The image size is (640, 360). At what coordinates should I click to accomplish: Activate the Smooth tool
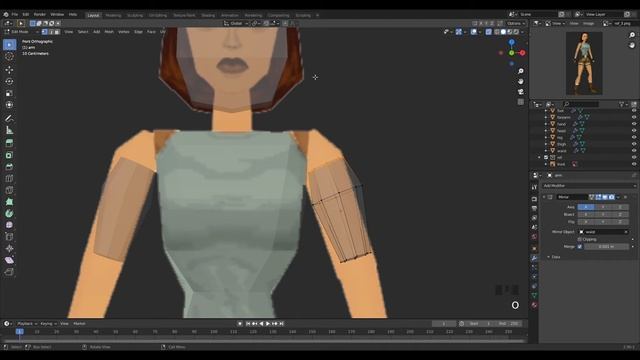[x=9, y=225]
